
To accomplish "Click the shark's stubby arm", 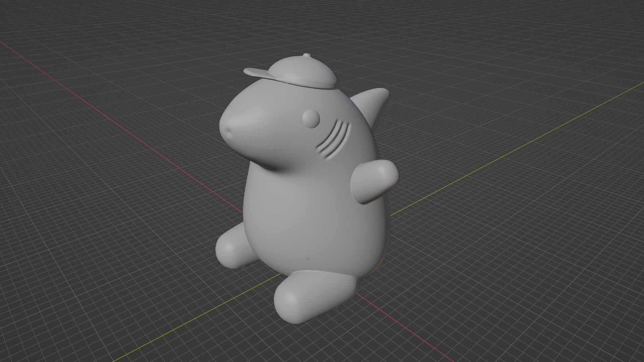I will click(x=374, y=181).
